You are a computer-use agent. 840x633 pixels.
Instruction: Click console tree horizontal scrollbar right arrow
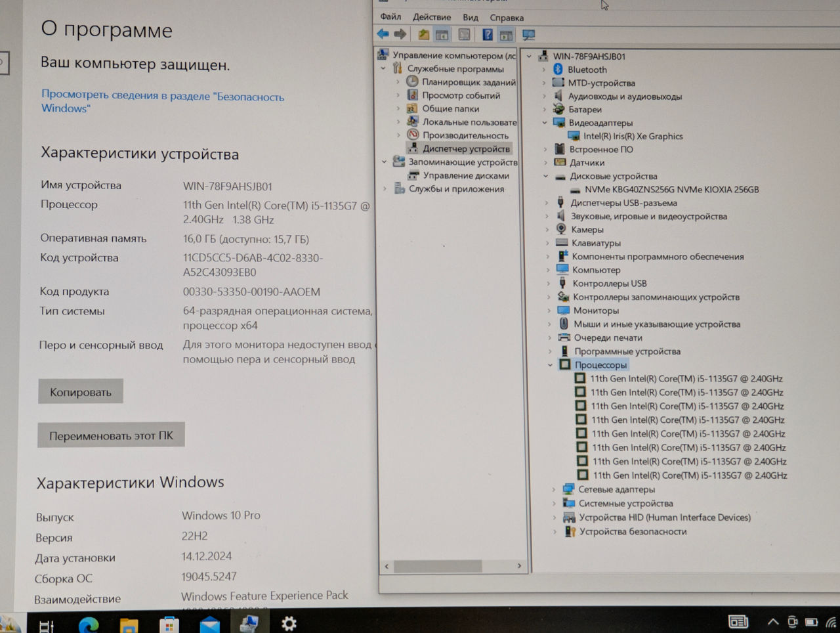pos(519,565)
